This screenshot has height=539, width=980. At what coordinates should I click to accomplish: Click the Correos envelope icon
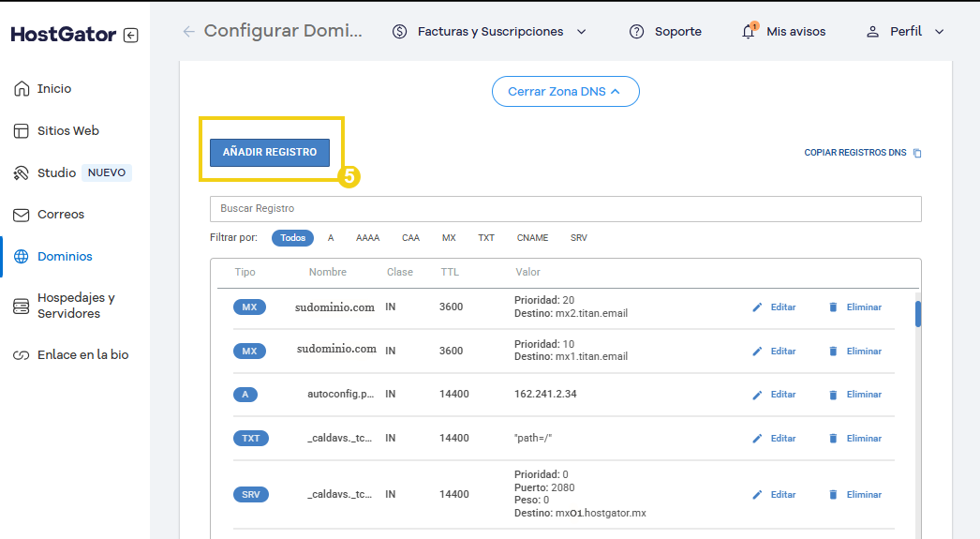point(22,215)
